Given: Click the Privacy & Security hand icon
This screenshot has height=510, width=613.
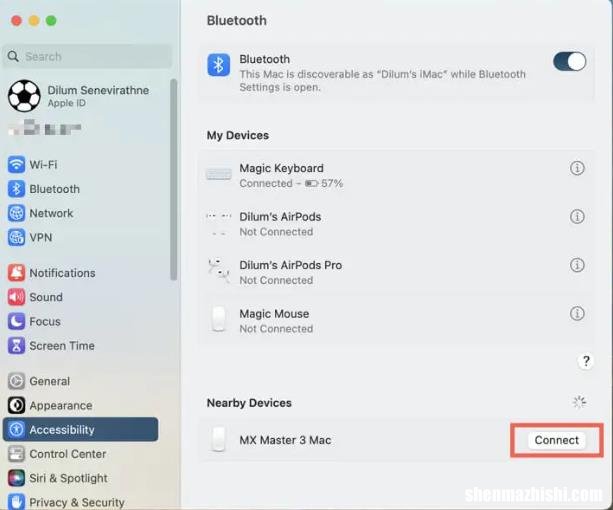Looking at the screenshot, I should click(16, 501).
